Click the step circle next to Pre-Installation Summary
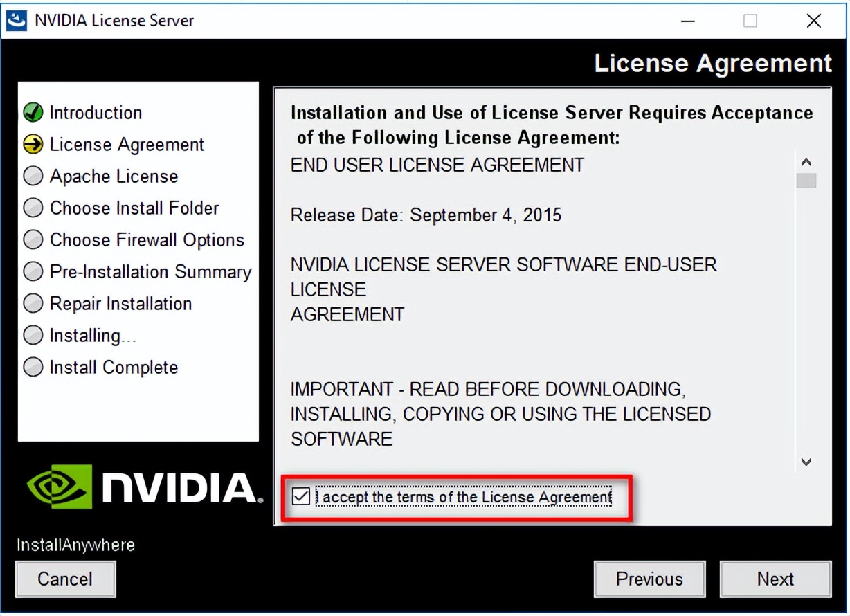Viewport: 850px width, 616px height. pyautogui.click(x=33, y=271)
